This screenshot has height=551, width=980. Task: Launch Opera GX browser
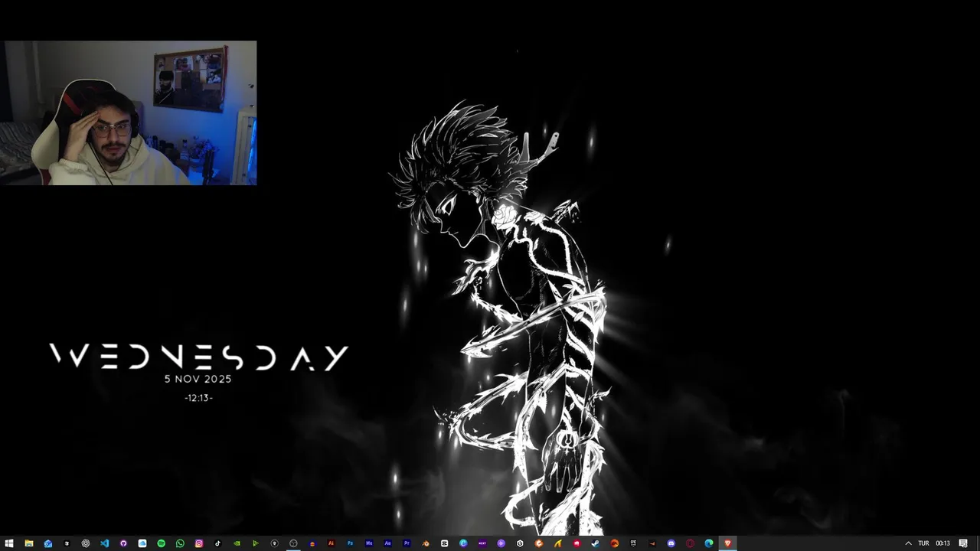click(x=690, y=543)
